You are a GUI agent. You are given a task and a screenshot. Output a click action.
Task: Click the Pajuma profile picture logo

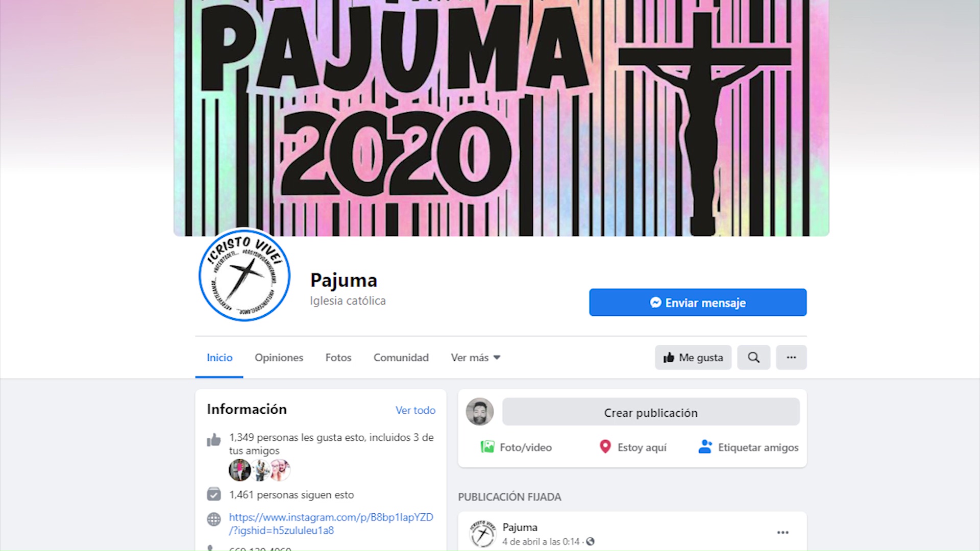click(x=244, y=275)
